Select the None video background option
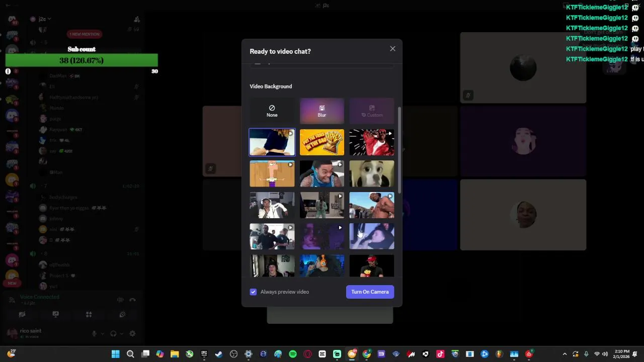The height and width of the screenshot is (362, 644). pyautogui.click(x=272, y=111)
